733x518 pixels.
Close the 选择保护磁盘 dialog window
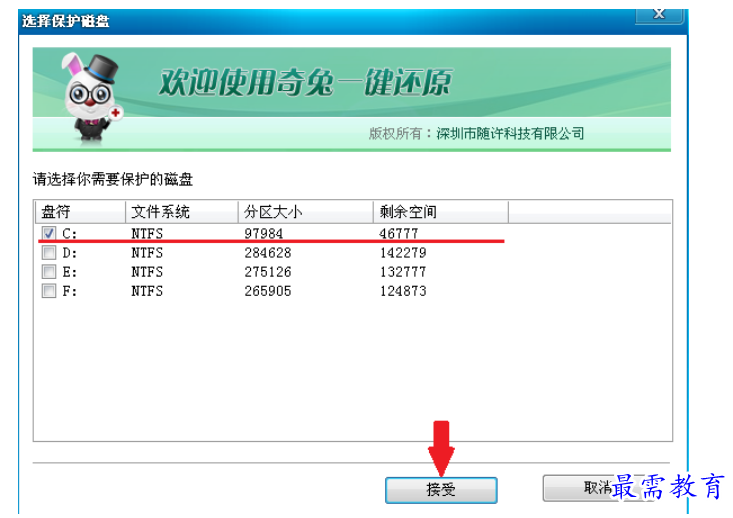pyautogui.click(x=659, y=14)
